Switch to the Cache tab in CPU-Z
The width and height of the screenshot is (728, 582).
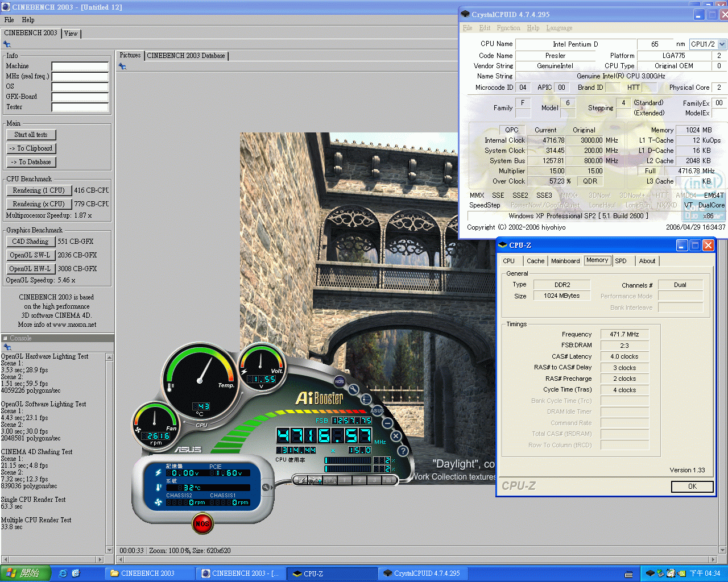535,261
